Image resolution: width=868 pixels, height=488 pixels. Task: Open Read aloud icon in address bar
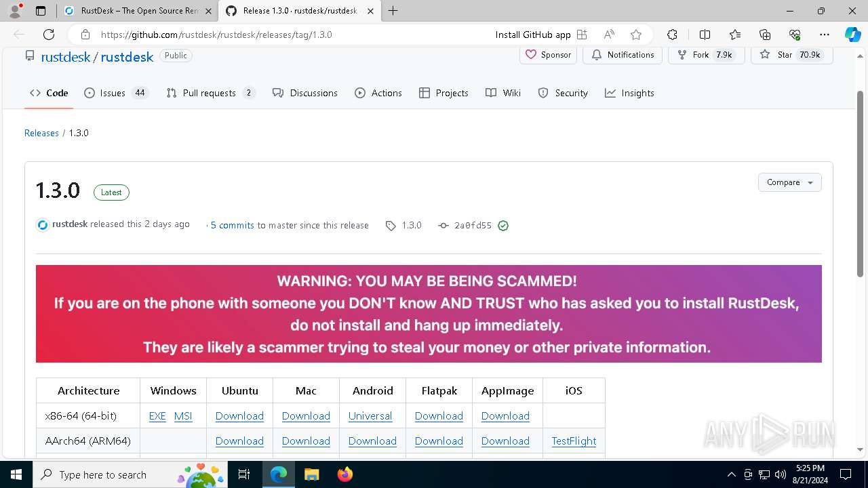click(609, 35)
